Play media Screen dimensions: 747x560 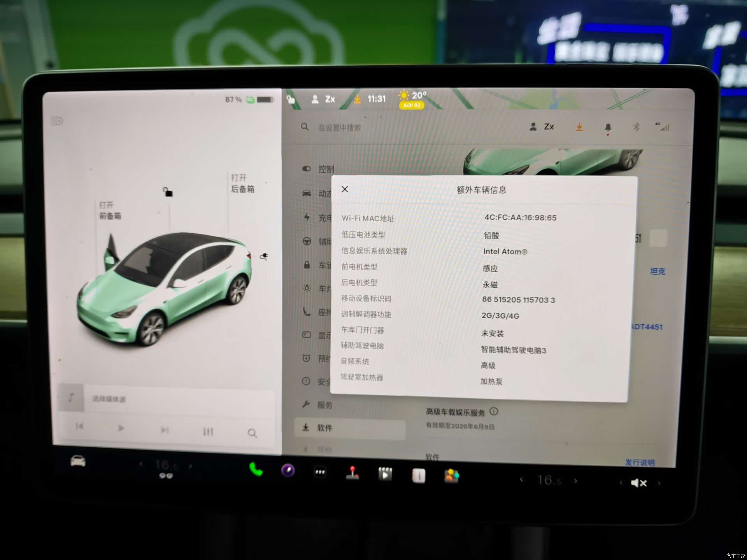click(121, 428)
